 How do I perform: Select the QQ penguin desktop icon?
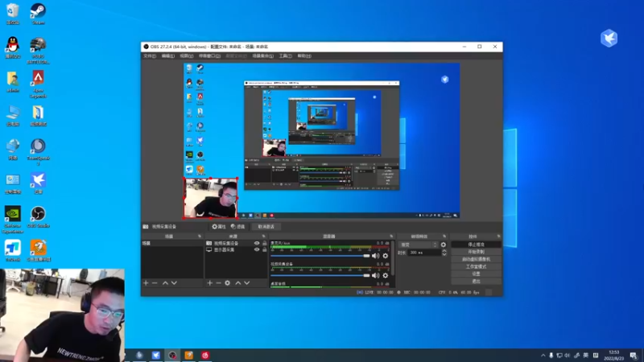pos(13,47)
